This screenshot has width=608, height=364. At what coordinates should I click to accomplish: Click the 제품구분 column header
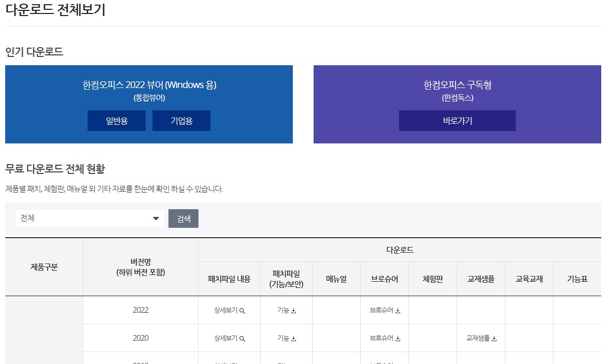[x=44, y=267]
